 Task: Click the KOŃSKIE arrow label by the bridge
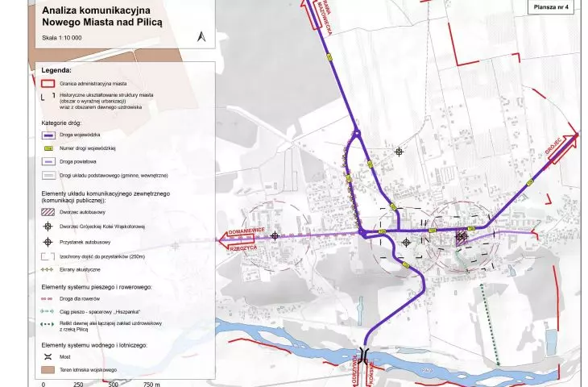click(x=371, y=373)
